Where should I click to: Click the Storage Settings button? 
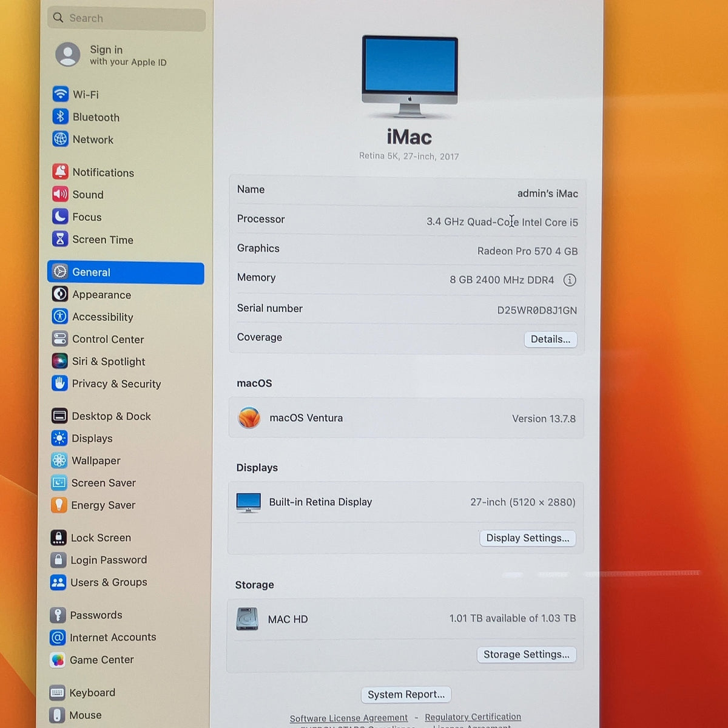[x=526, y=655]
